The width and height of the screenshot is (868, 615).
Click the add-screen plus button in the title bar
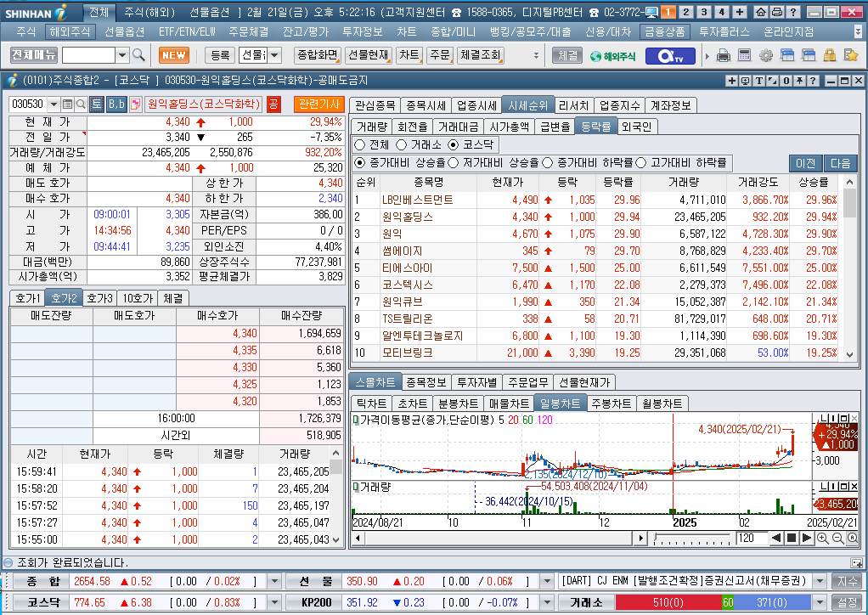click(740, 12)
